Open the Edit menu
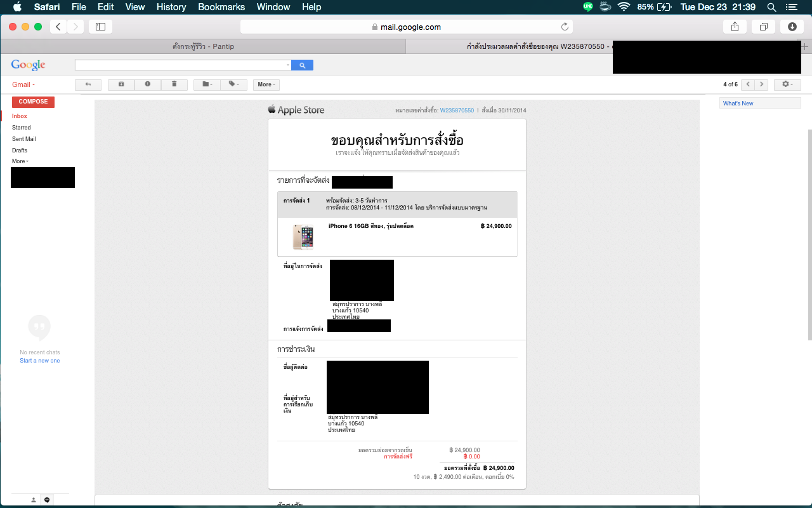Screen dimensions: 812x508 (x=106, y=7)
